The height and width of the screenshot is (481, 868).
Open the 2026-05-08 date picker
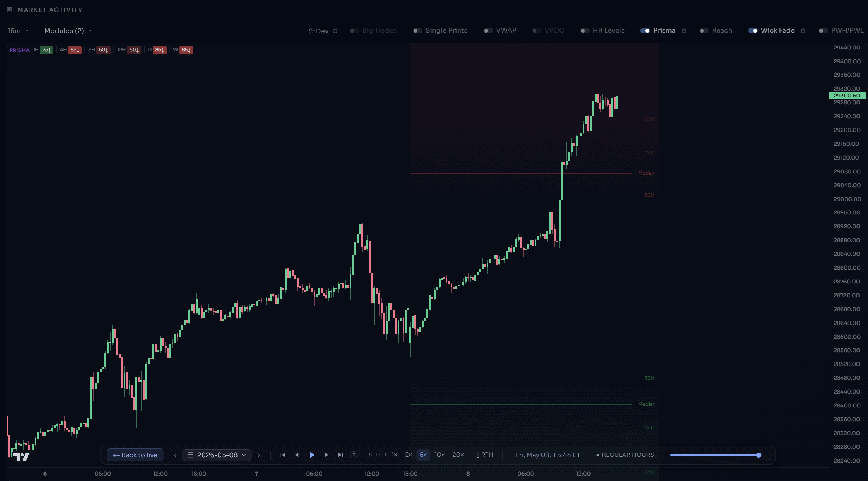[x=217, y=455]
